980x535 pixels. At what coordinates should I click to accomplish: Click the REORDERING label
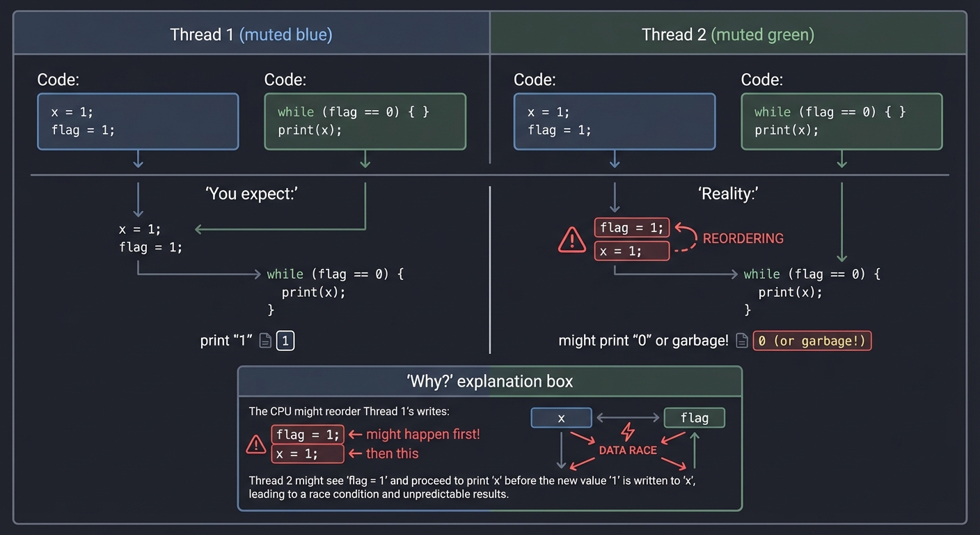743,238
